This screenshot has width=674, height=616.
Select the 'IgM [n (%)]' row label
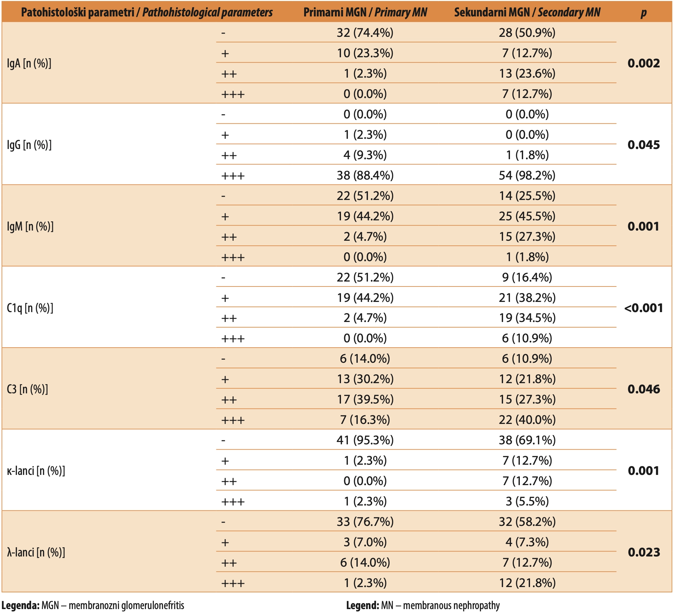30,226
